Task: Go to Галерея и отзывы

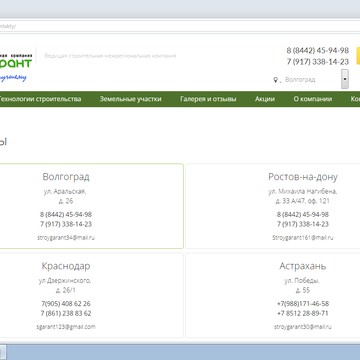Action: coord(208,99)
